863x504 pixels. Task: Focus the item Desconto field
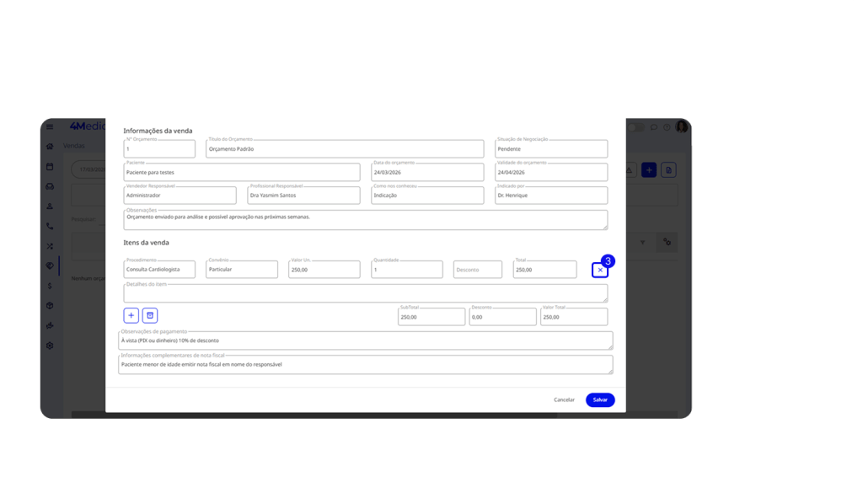click(478, 270)
